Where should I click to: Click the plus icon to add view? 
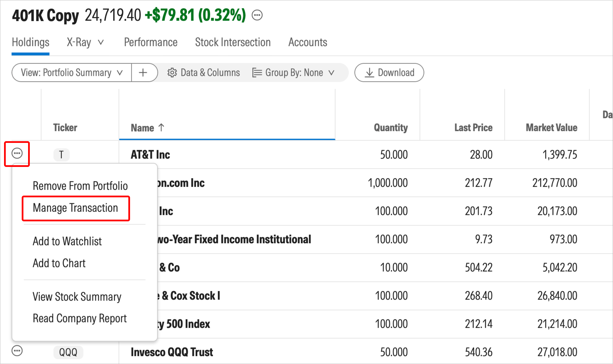(x=143, y=73)
